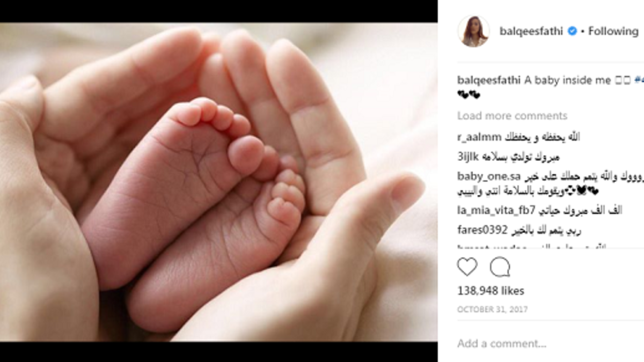
Task: Expand Load more comments
Action: 512,116
